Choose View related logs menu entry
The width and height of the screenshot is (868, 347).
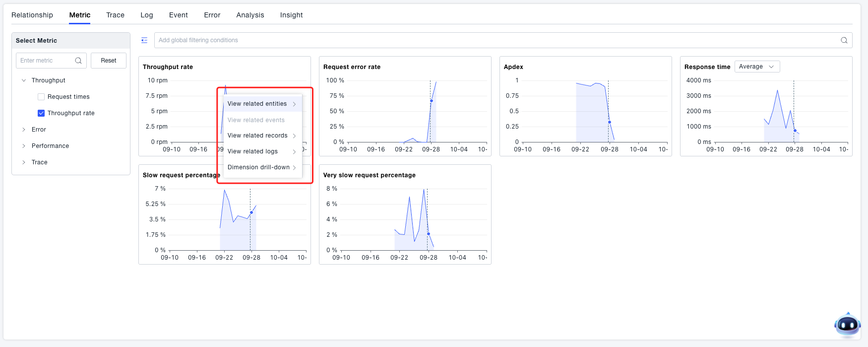point(252,151)
